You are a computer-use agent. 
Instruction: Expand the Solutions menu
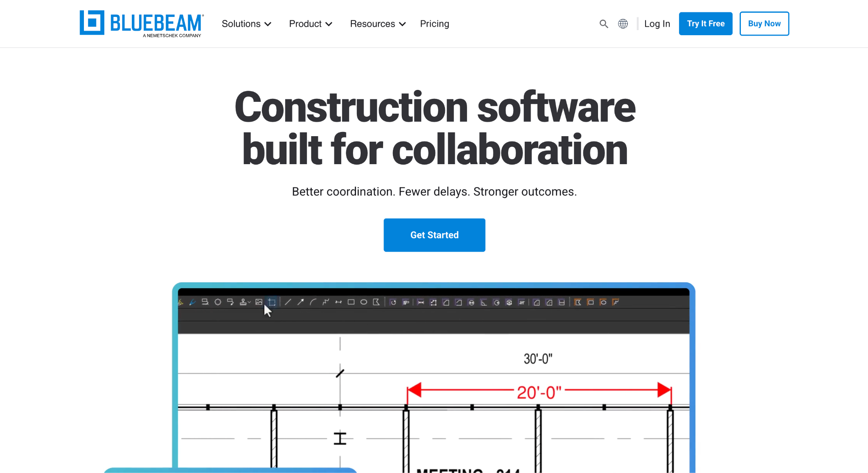tap(246, 24)
